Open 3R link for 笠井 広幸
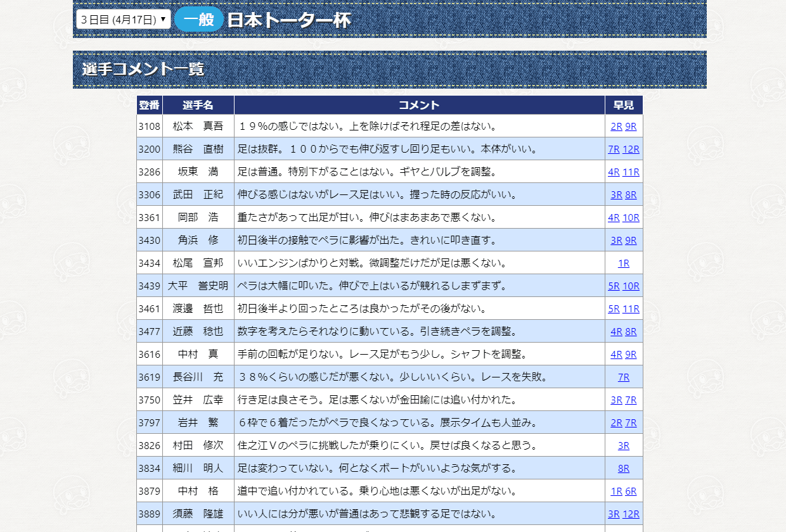This screenshot has height=532, width=786. [616, 400]
